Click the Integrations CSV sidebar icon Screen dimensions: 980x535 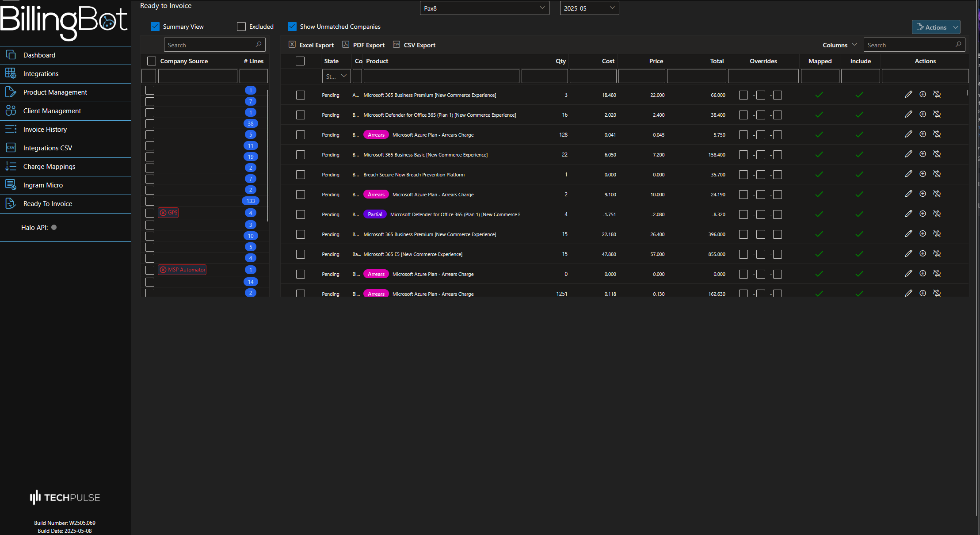11,148
